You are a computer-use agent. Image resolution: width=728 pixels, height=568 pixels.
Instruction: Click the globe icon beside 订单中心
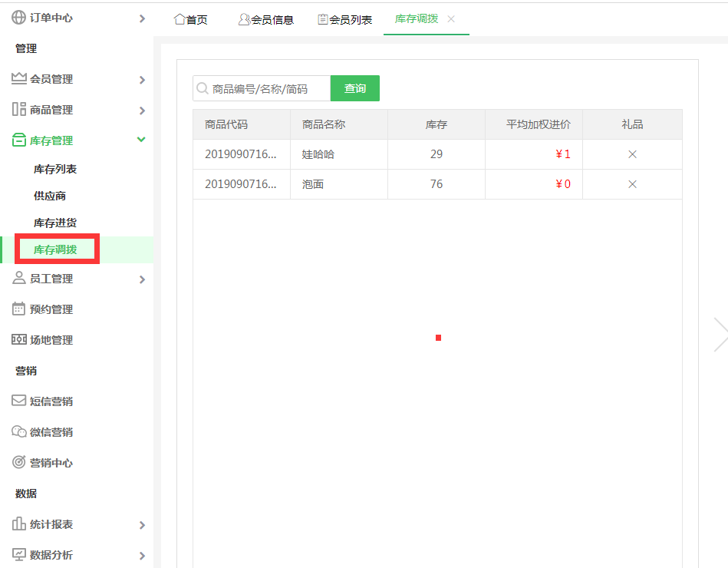click(x=18, y=18)
